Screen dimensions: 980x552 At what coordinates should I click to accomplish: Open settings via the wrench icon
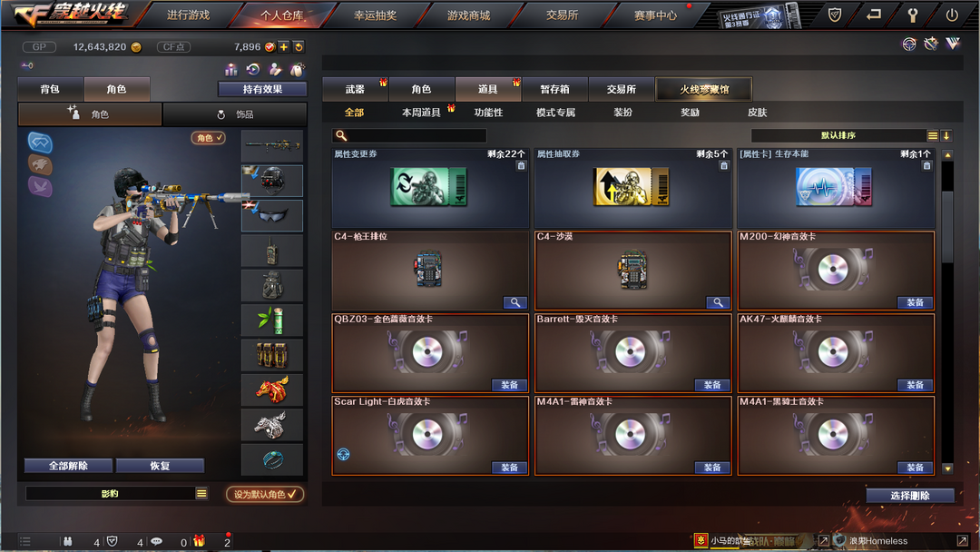[913, 15]
